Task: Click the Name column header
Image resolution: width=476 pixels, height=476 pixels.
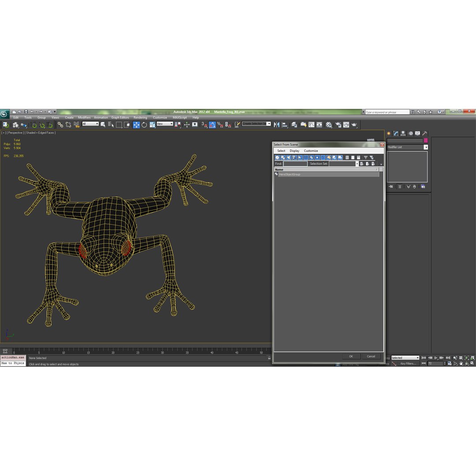Action: pos(326,169)
